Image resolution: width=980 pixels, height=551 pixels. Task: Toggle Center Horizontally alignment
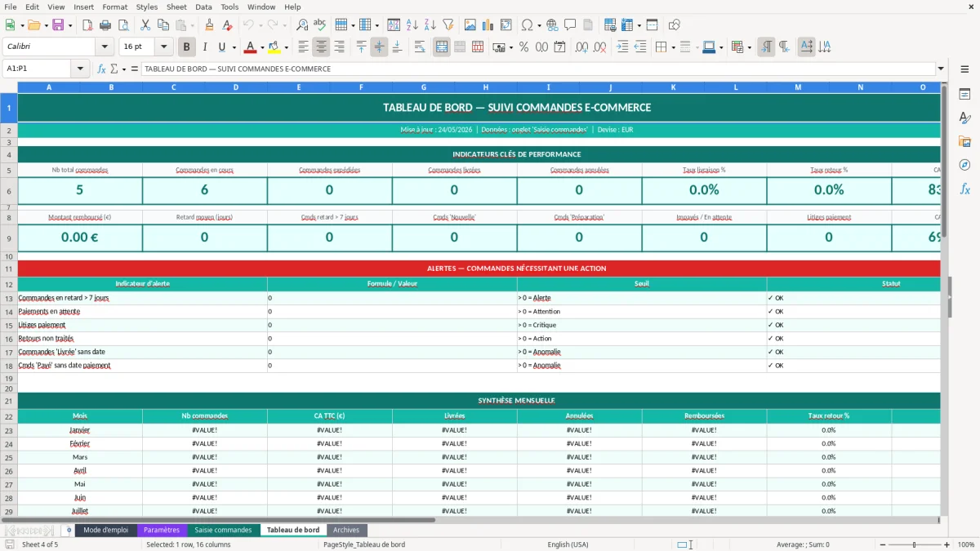pos(321,47)
